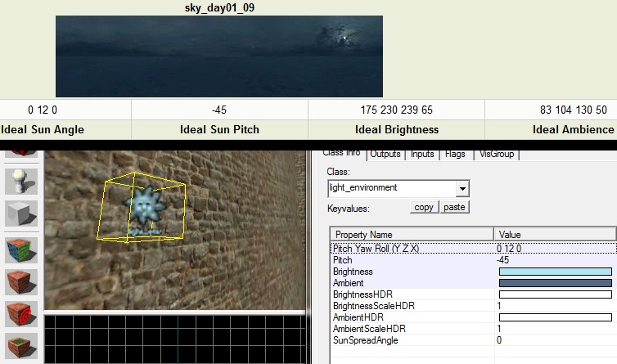The height and width of the screenshot is (364, 617).
Task: Open the Inputs tab
Action: pos(422,155)
